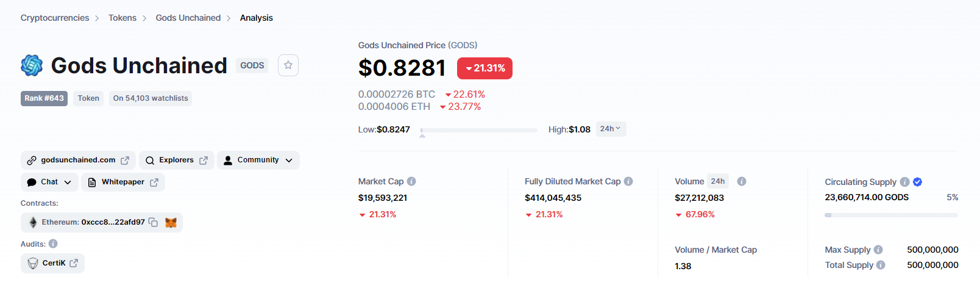Show Fully Diluted Market Cap info tooltip
The width and height of the screenshot is (980, 282).
coord(628,181)
